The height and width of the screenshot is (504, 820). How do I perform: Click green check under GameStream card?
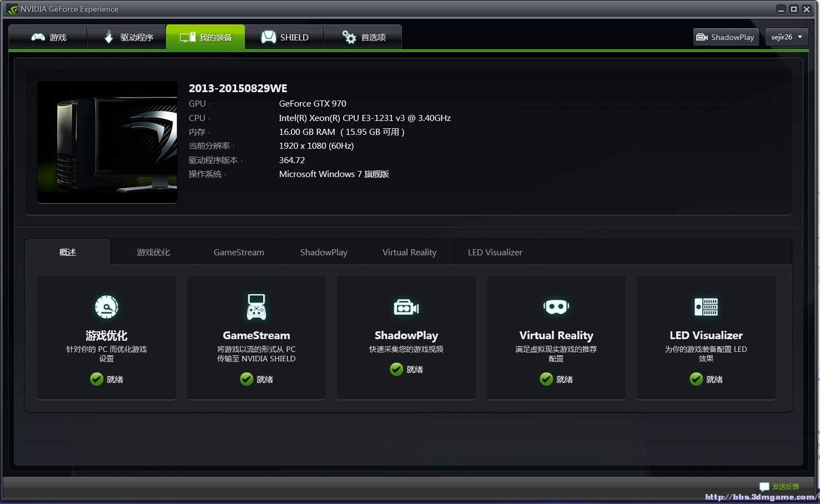[x=246, y=379]
